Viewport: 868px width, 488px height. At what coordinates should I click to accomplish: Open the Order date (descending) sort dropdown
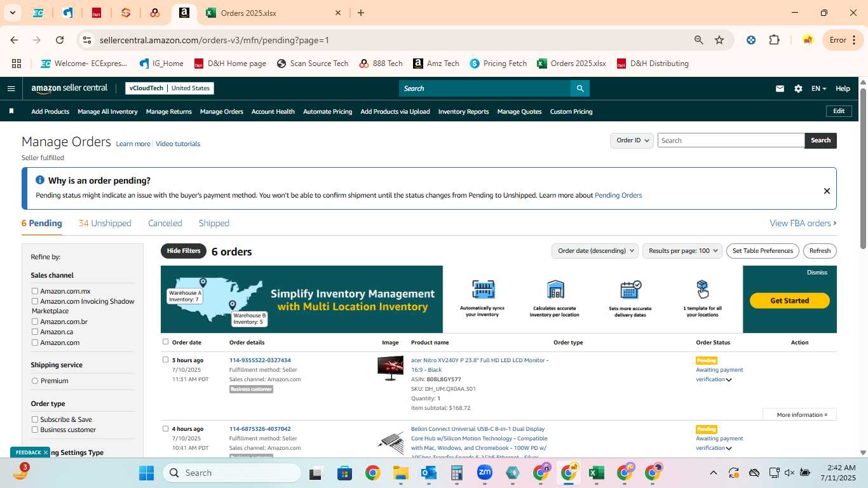tap(595, 251)
